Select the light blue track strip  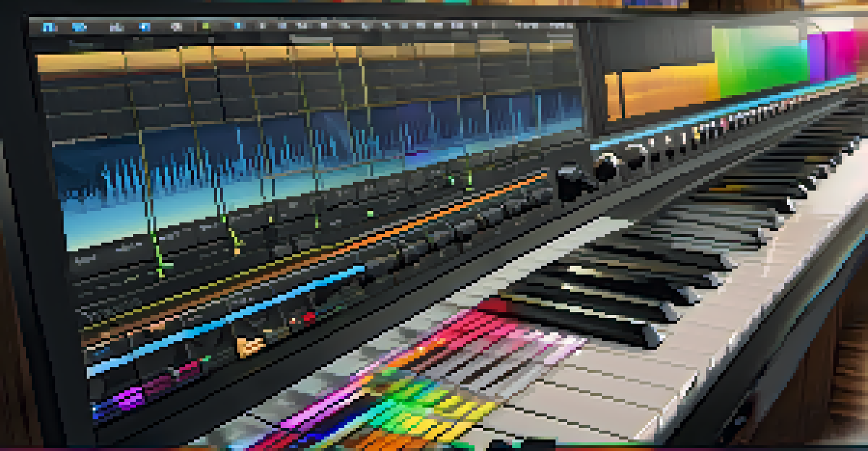pyautogui.click(x=226, y=320)
